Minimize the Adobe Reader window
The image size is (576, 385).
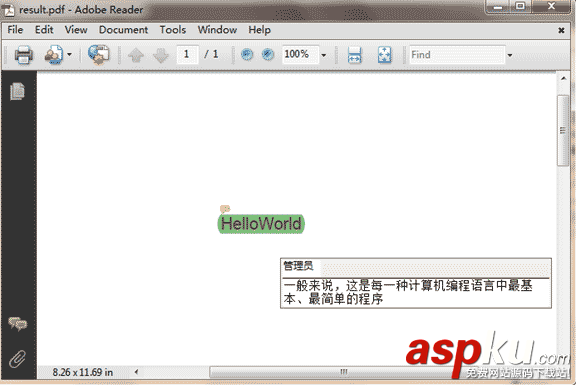(498, 6)
